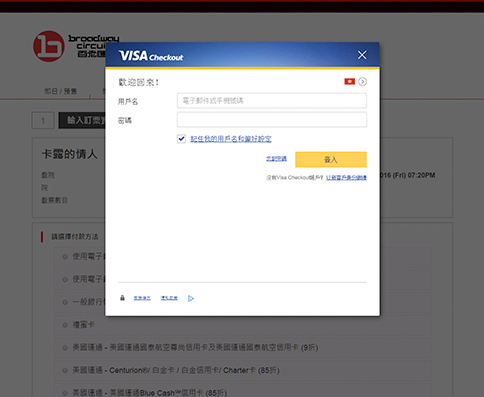Click the blue AdChoices triangle icon
The height and width of the screenshot is (397, 484).
click(x=191, y=298)
